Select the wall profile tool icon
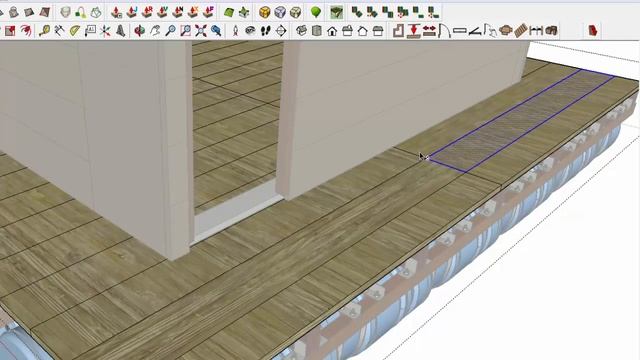 pyautogui.click(x=398, y=31)
